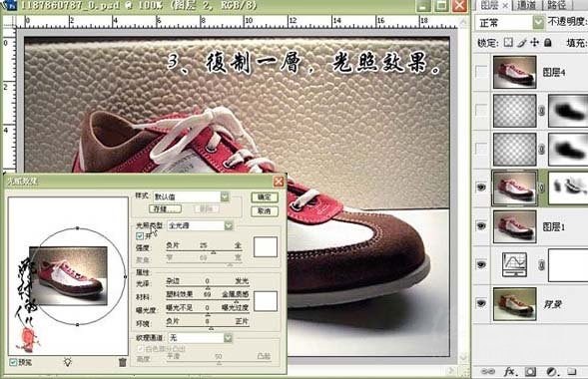Open the fx layer style menu icon
The image size is (588, 379).
click(509, 371)
